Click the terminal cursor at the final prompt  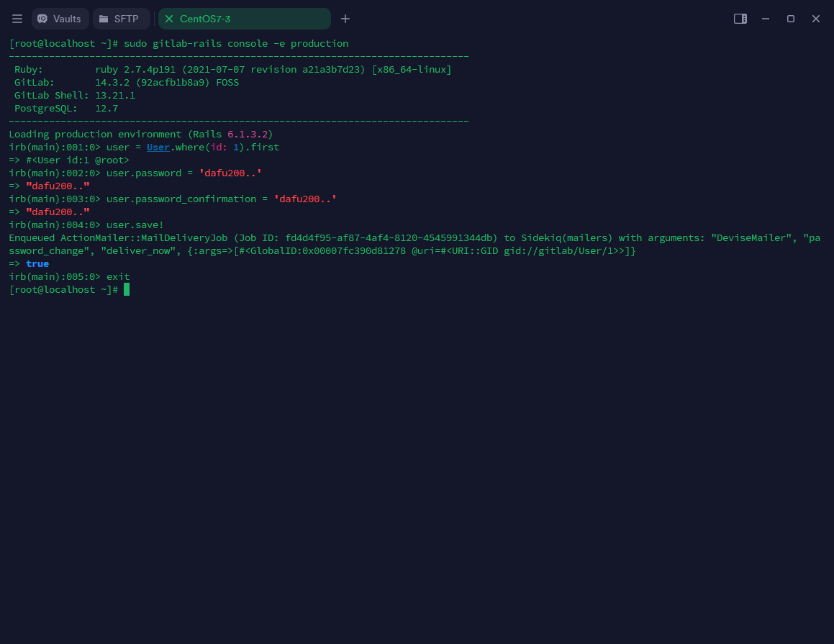[127, 289]
